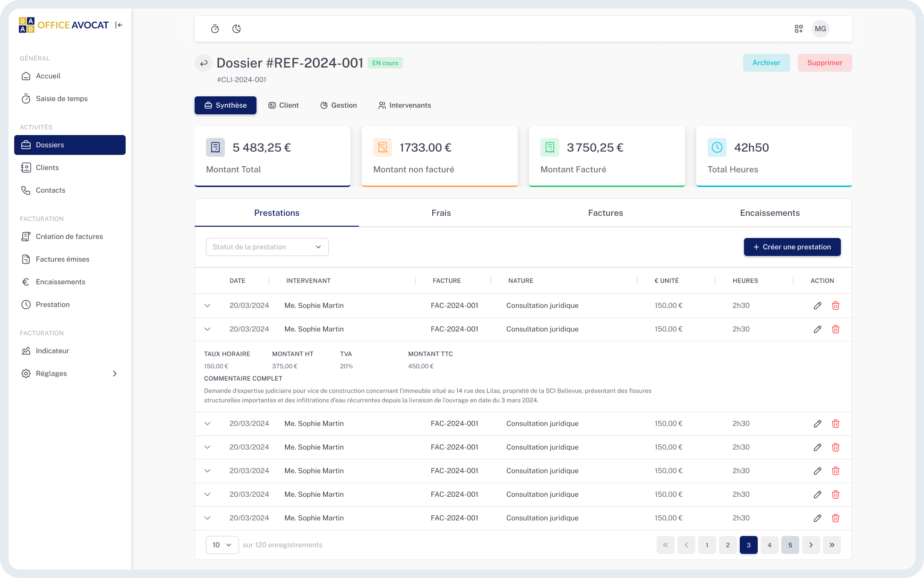Image resolution: width=924 pixels, height=578 pixels.
Task: Select the Prestations tab
Action: coord(277,213)
